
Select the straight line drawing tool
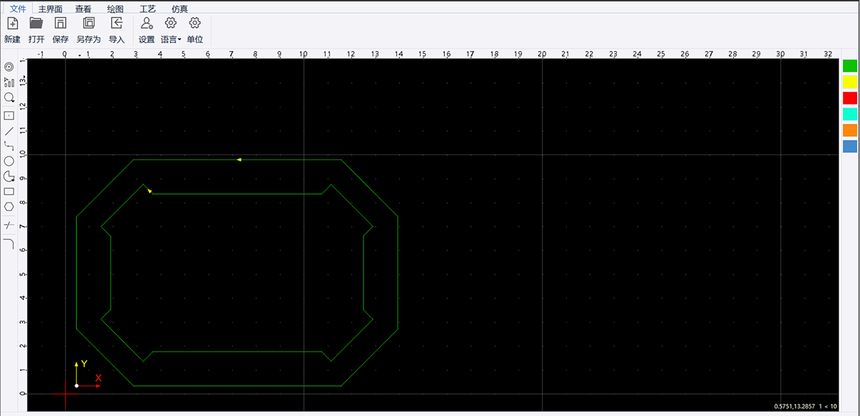coord(9,131)
